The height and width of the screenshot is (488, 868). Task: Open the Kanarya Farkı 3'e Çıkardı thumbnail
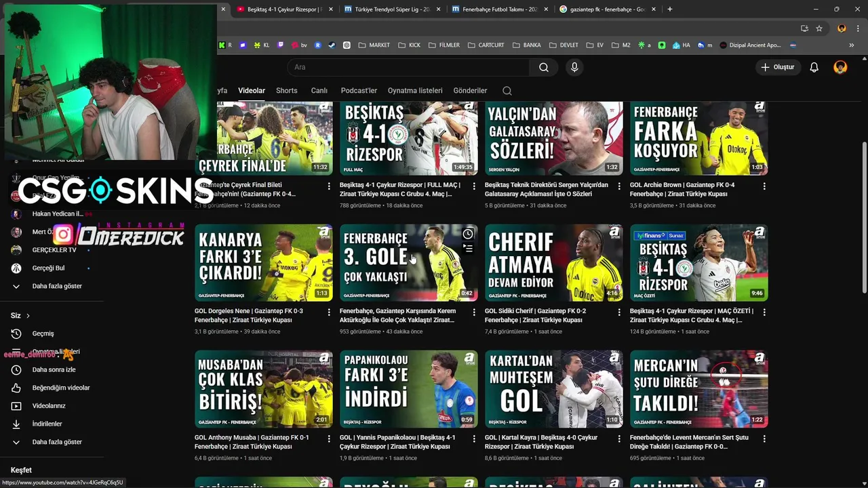(x=264, y=262)
